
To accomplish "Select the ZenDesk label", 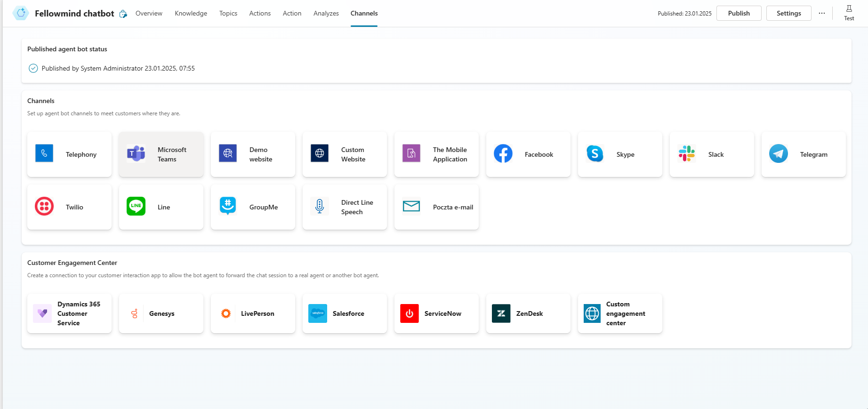I will coord(530,313).
